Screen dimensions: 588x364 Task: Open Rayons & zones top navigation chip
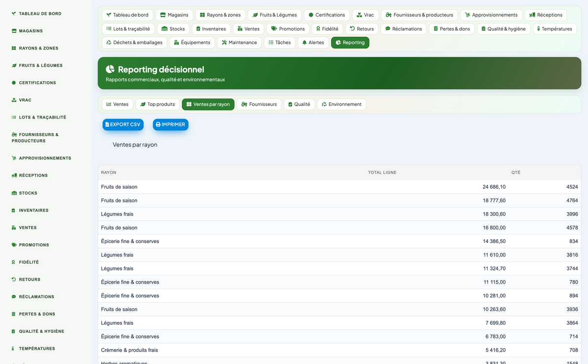[220, 15]
